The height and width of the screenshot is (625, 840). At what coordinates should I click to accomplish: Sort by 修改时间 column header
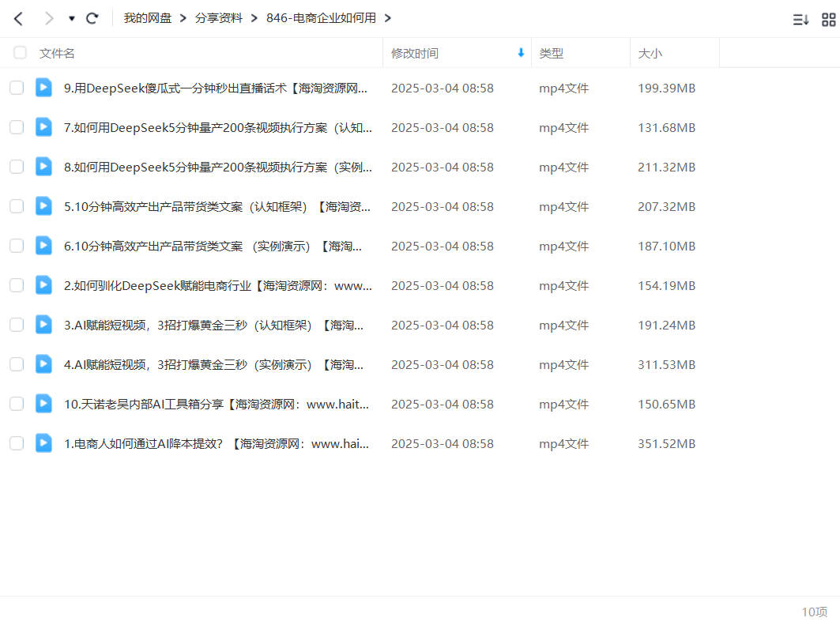pos(415,53)
